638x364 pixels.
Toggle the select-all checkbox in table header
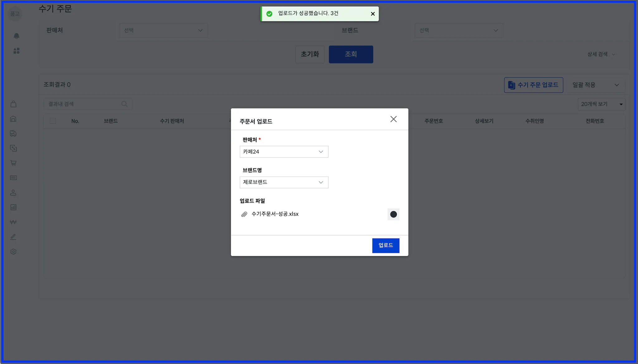coord(53,121)
